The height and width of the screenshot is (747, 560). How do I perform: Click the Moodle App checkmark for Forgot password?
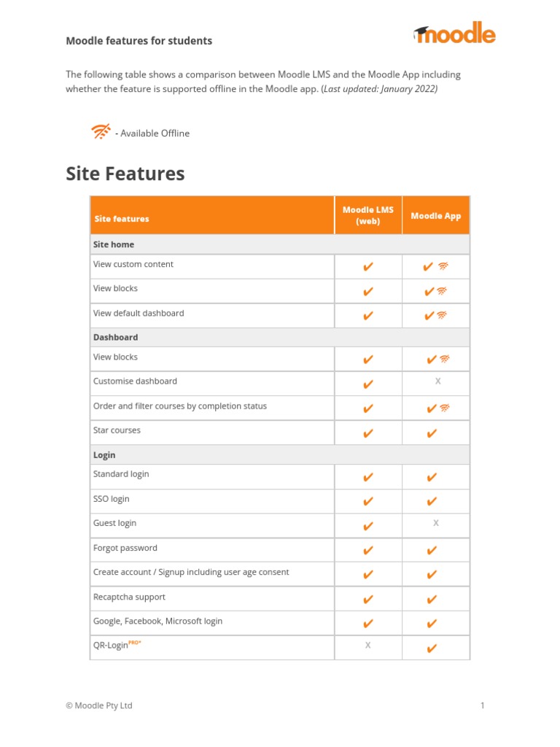(432, 551)
